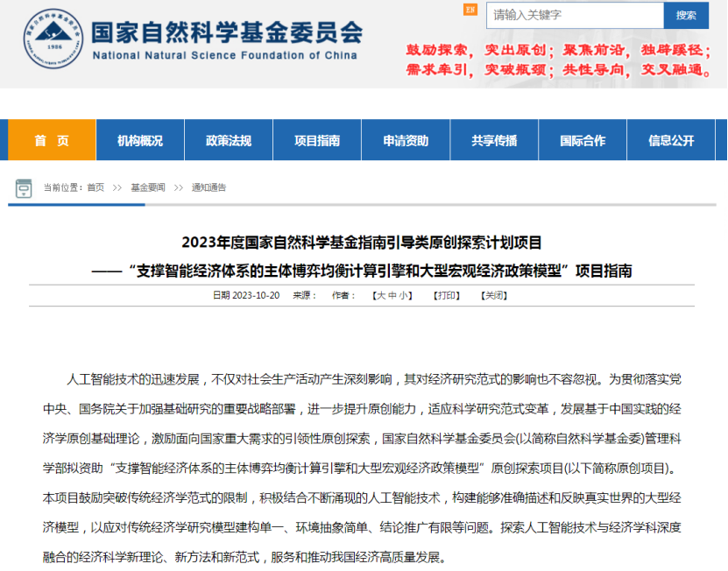This screenshot has width=728, height=571.
Task: Open the 首页 home tab
Action: pyautogui.click(x=52, y=140)
